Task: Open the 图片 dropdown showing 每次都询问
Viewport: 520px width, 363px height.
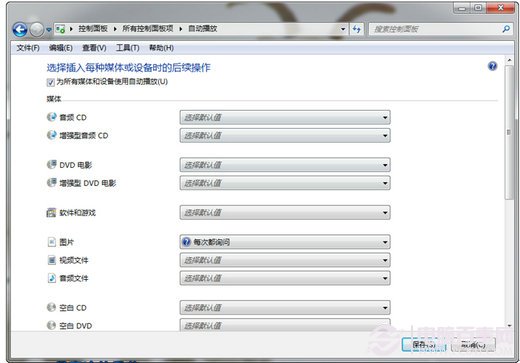Action: [x=285, y=242]
